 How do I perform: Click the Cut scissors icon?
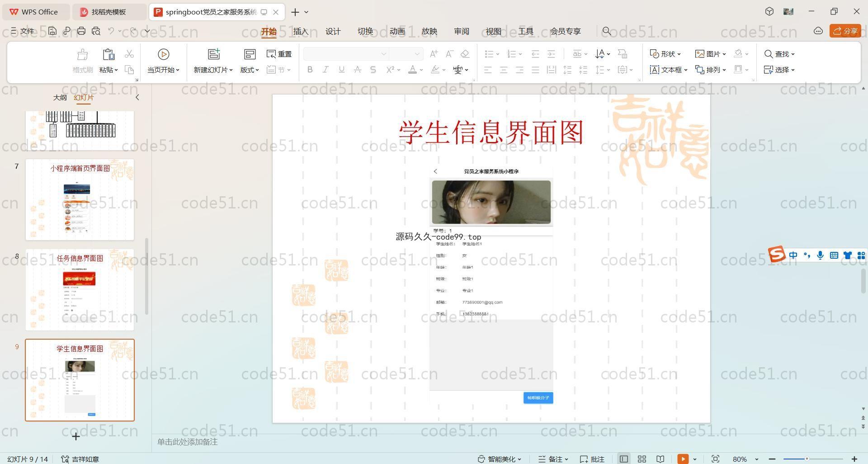129,54
